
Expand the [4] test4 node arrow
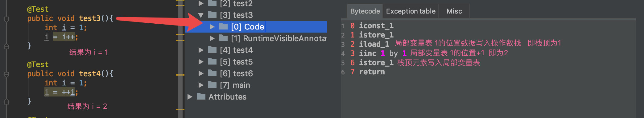(201, 50)
